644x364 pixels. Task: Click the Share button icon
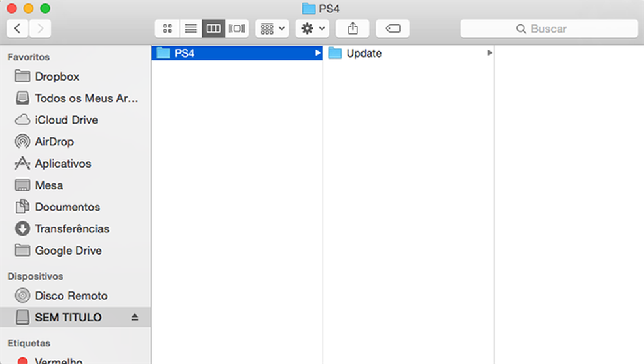click(352, 28)
